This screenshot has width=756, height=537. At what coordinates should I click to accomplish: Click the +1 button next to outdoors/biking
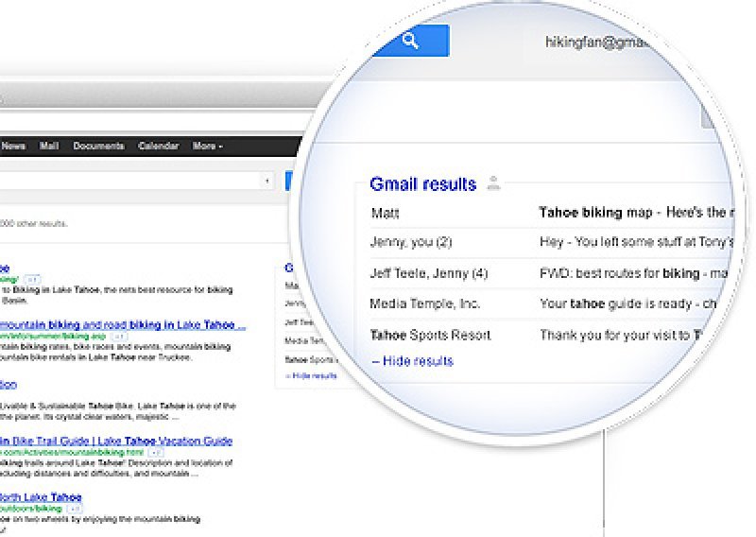coord(74,509)
